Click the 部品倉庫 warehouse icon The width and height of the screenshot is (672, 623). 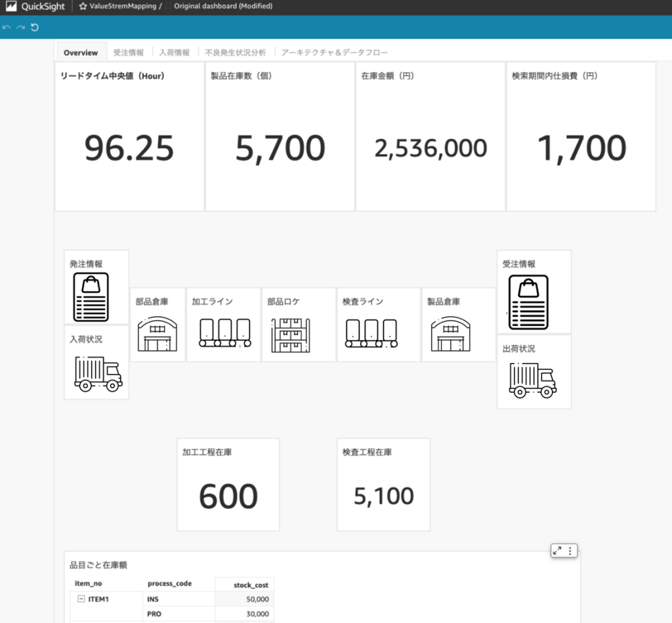pyautogui.click(x=157, y=334)
